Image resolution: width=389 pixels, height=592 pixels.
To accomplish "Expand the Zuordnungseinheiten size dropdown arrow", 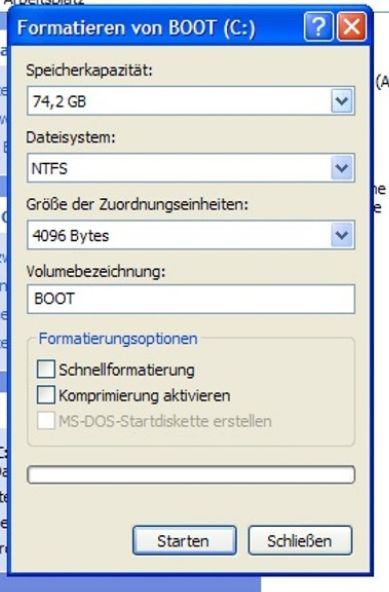I will (x=342, y=235).
